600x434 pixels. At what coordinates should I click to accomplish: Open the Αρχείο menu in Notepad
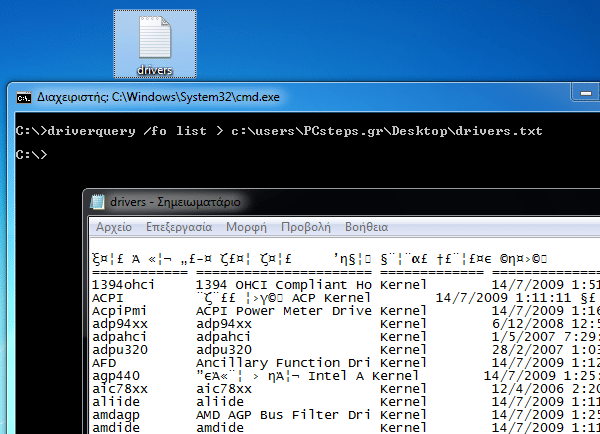pos(113,227)
